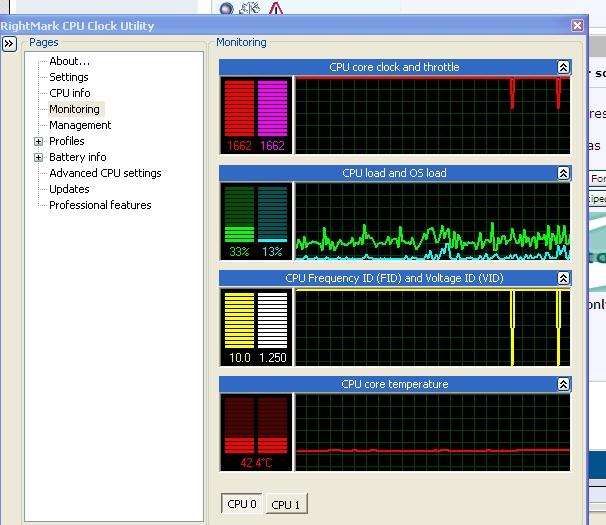Click the 1.250 VID value

coord(273,358)
